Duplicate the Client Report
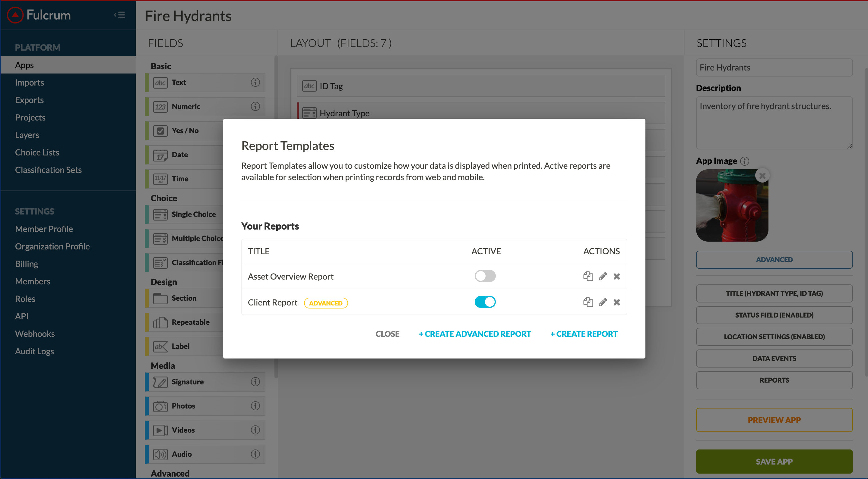Image resolution: width=868 pixels, height=479 pixels. (x=588, y=302)
